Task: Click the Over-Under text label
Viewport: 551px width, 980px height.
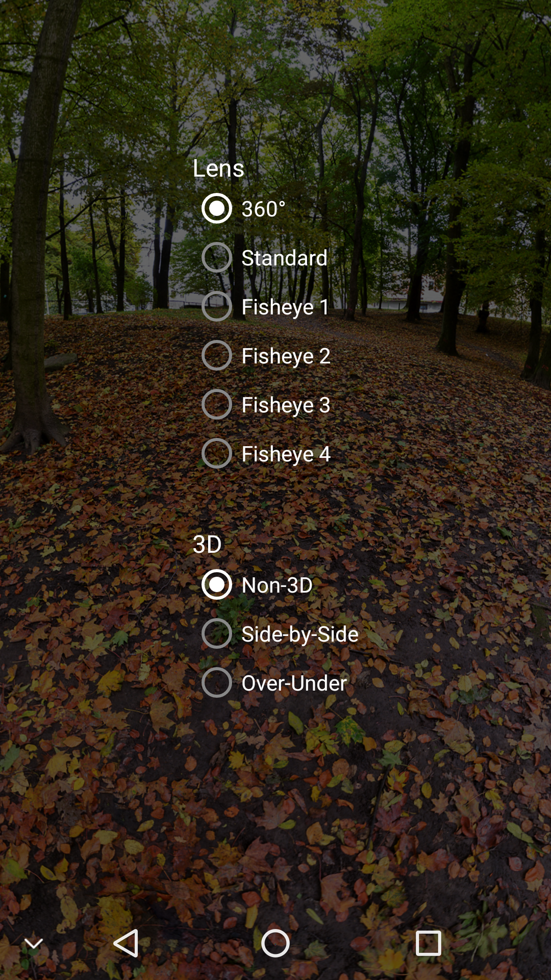Action: [294, 683]
